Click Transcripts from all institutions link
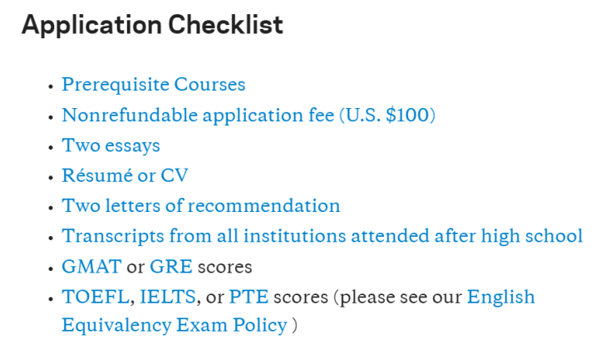 322,236
